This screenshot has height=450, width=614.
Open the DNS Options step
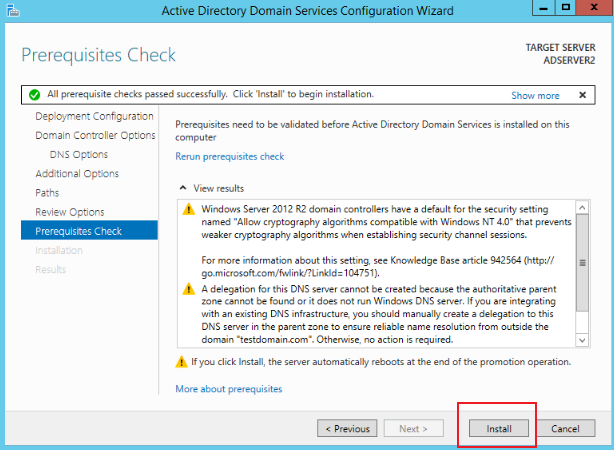[79, 155]
